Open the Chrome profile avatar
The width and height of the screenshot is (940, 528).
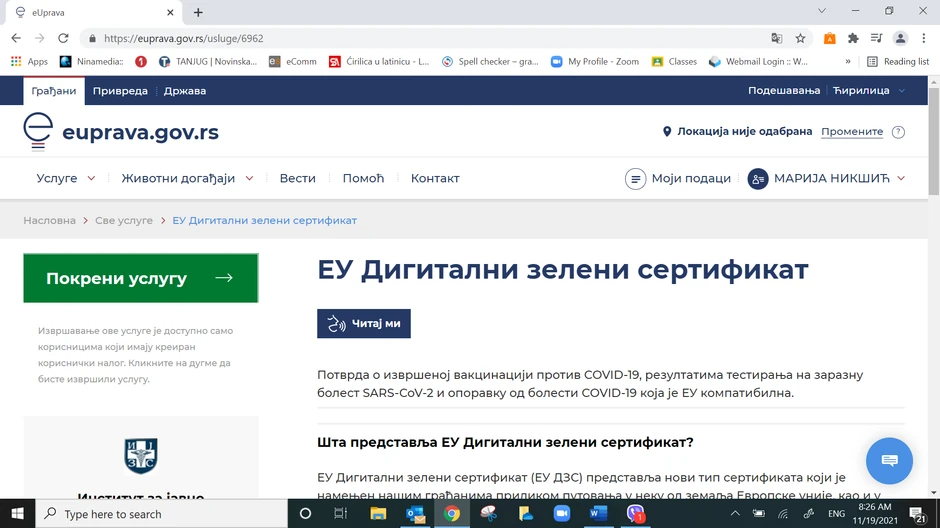[x=900, y=38]
